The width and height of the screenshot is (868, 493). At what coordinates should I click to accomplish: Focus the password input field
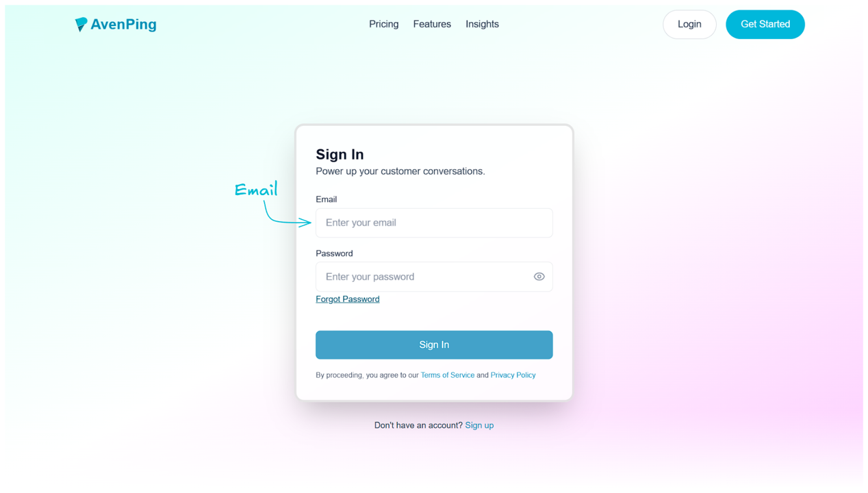424,277
